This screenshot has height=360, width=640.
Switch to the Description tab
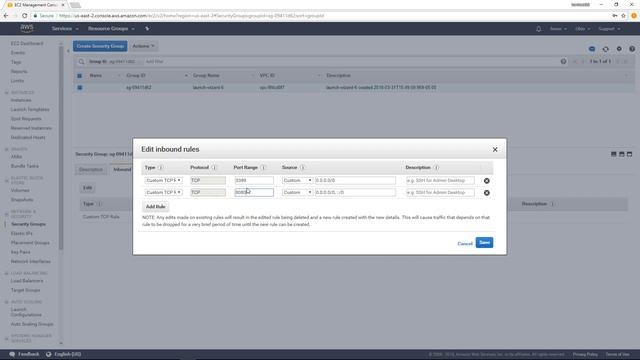pyautogui.click(x=91, y=170)
